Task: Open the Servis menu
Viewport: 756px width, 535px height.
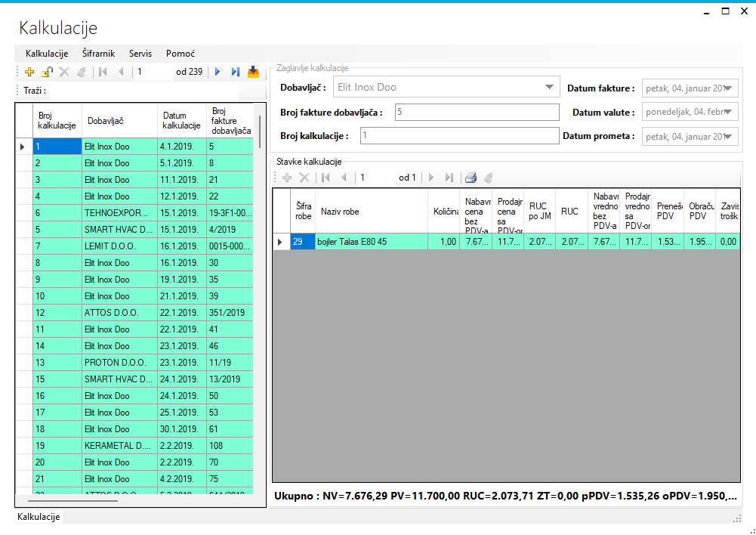Action: tap(140, 54)
